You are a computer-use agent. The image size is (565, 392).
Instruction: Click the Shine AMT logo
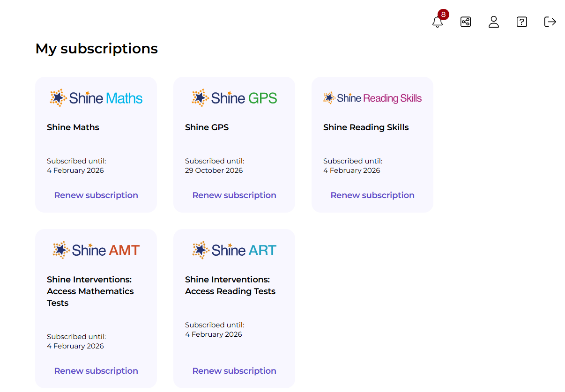(x=96, y=250)
